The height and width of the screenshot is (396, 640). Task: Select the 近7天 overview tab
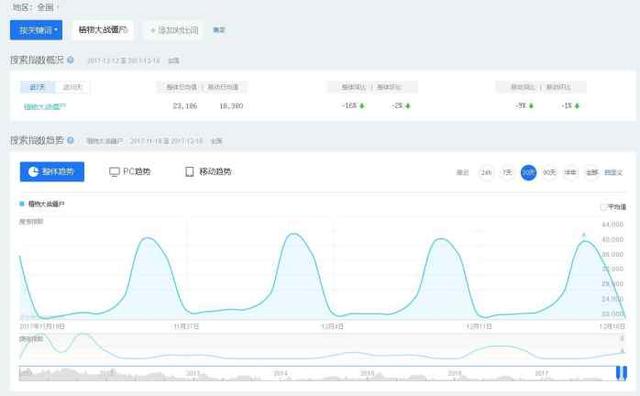tap(37, 87)
